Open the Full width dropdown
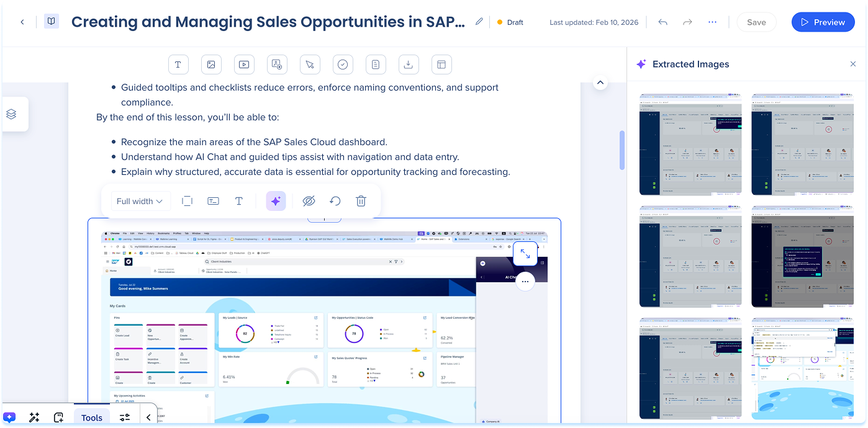The image size is (868, 428). click(x=140, y=201)
